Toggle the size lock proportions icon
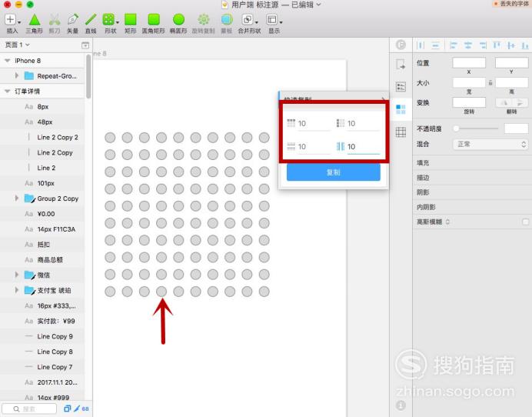The height and width of the screenshot is (417, 532). pos(490,82)
